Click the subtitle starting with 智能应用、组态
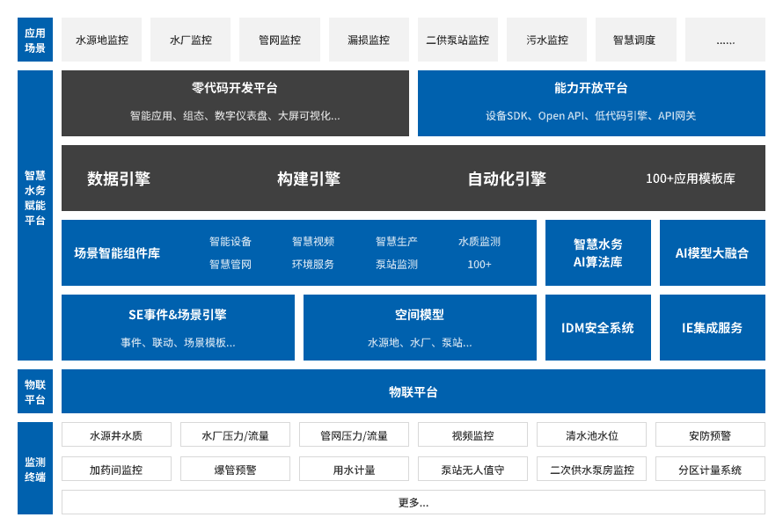The width and height of the screenshot is (783, 532). [235, 116]
